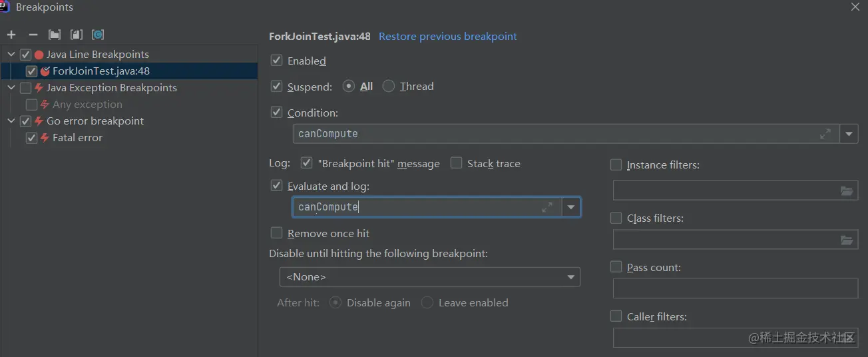The image size is (868, 357).
Task: Collapse Java Exception Breakpoints tree node
Action: point(11,88)
